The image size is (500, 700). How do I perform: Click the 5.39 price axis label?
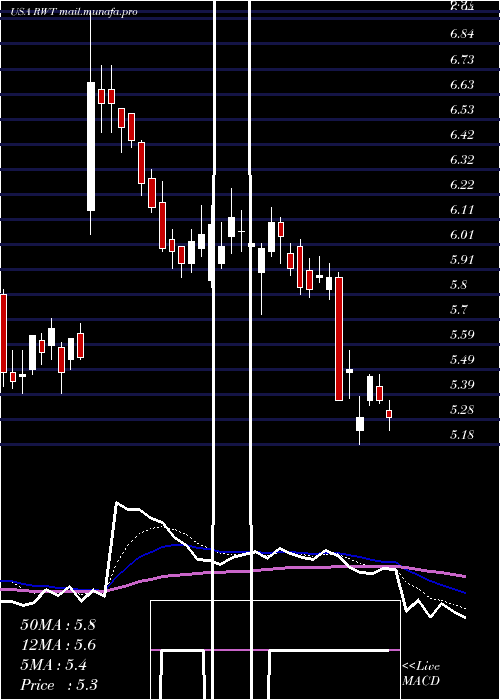462,384
